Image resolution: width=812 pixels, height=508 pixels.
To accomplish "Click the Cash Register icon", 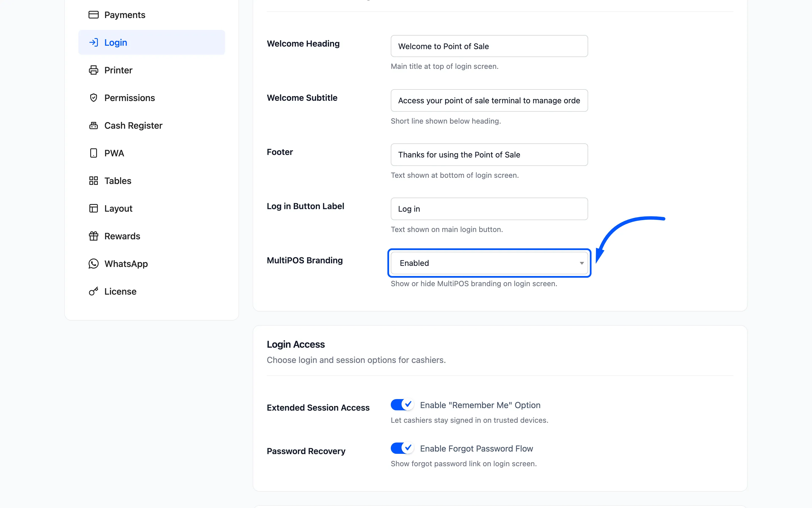I will point(93,125).
